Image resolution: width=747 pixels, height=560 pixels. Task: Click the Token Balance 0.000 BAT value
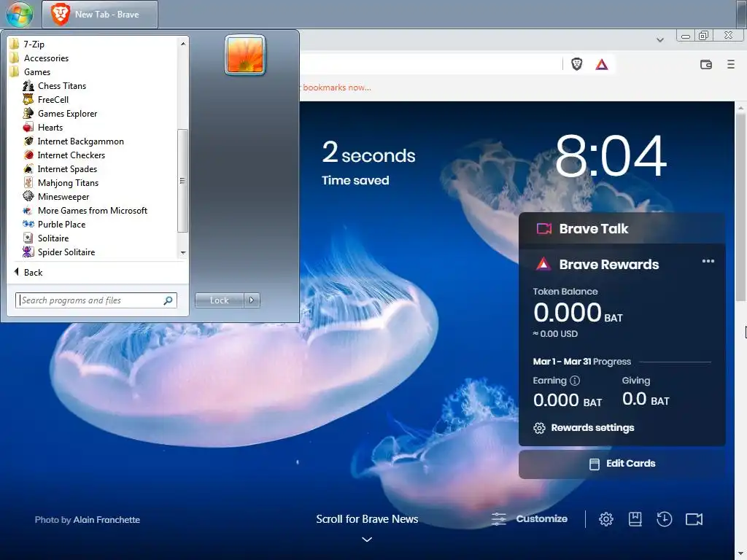coord(578,314)
